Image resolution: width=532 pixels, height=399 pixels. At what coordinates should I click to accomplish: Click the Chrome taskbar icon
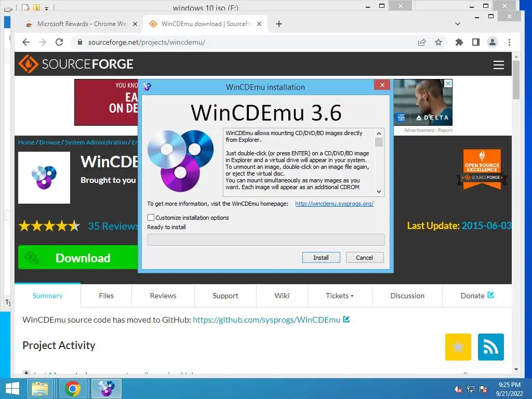click(73, 389)
